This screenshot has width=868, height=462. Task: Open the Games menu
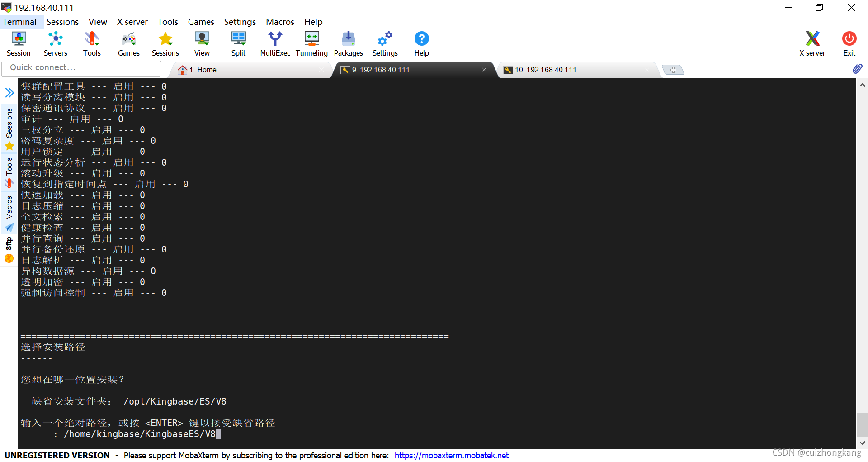(x=201, y=22)
